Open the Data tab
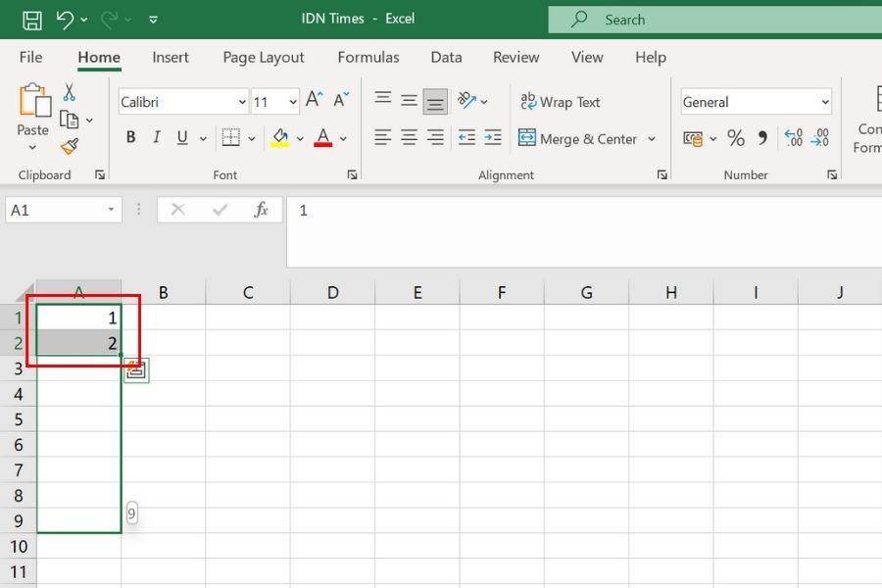Screen dimensions: 882x588 (x=446, y=58)
